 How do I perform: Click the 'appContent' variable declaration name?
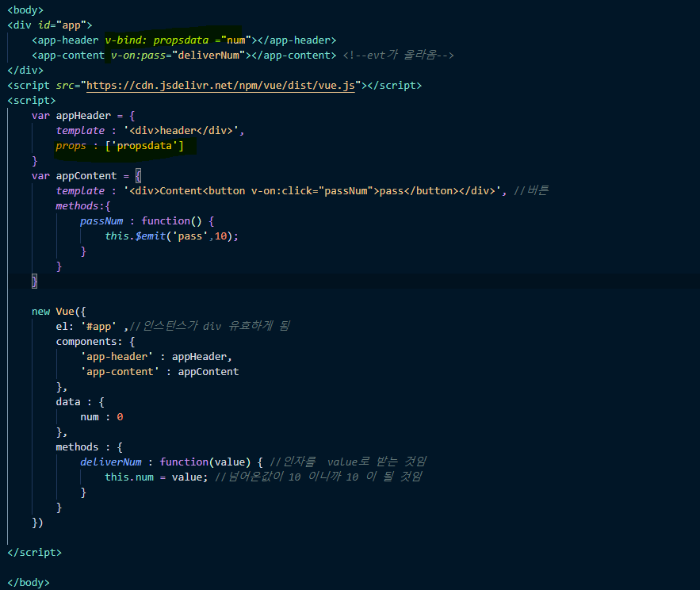click(86, 176)
